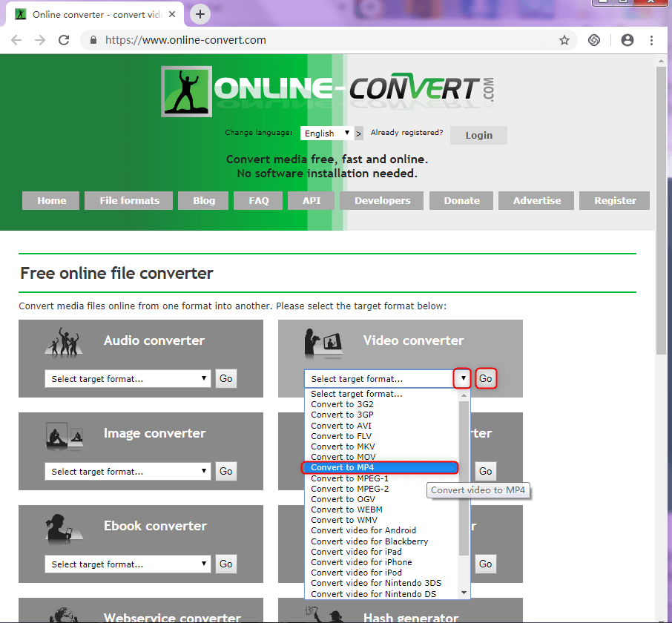Bookmark this page with the star icon
672x623 pixels.
564,40
